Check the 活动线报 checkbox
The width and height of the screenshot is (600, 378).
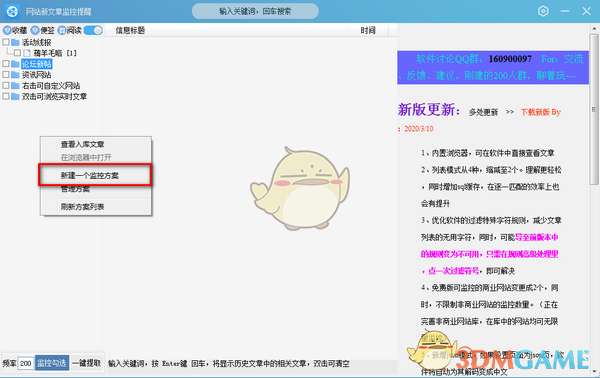(x=6, y=42)
